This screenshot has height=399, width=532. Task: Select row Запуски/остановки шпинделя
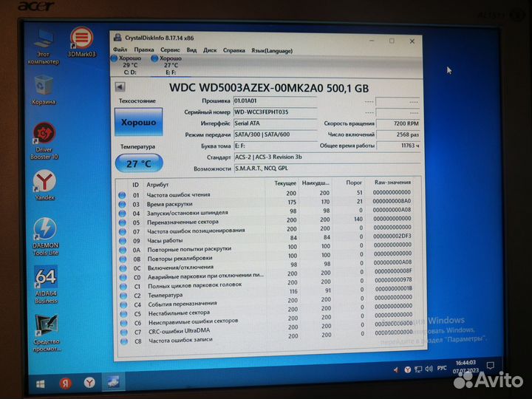(x=266, y=212)
